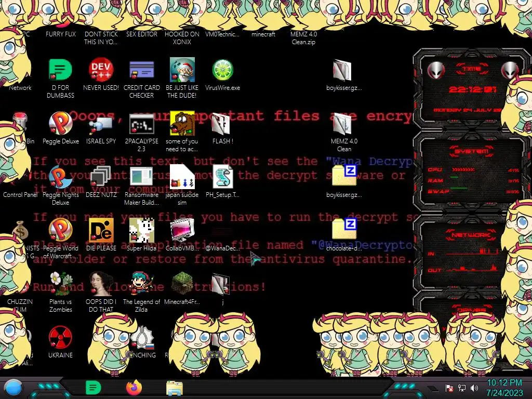Select the Network desktop icon
Viewport: 532px width, 399px height.
pos(20,87)
